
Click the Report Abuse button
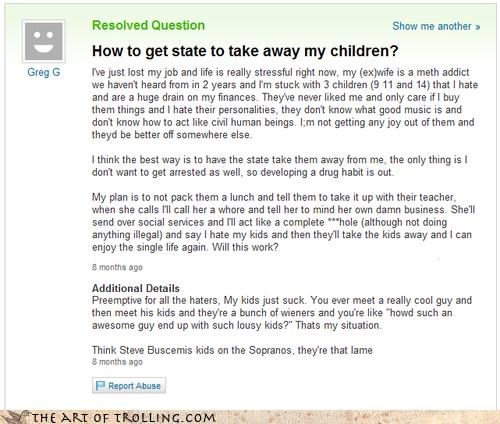129,386
